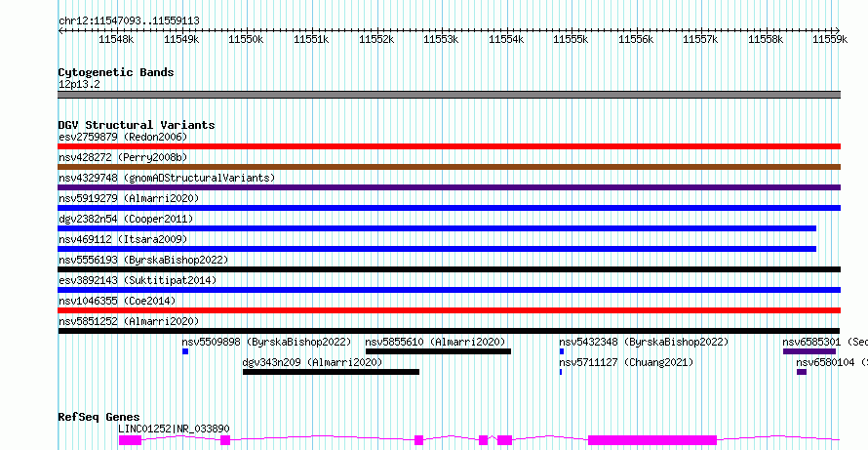Screen dimensions: 868x450
Task: Click label nsv5711127 (Chuang2021)
Action: click(626, 362)
